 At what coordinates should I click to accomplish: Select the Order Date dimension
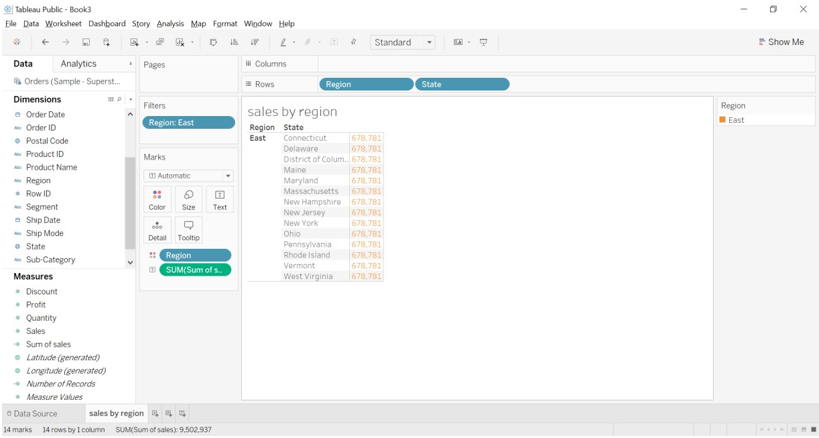point(45,114)
